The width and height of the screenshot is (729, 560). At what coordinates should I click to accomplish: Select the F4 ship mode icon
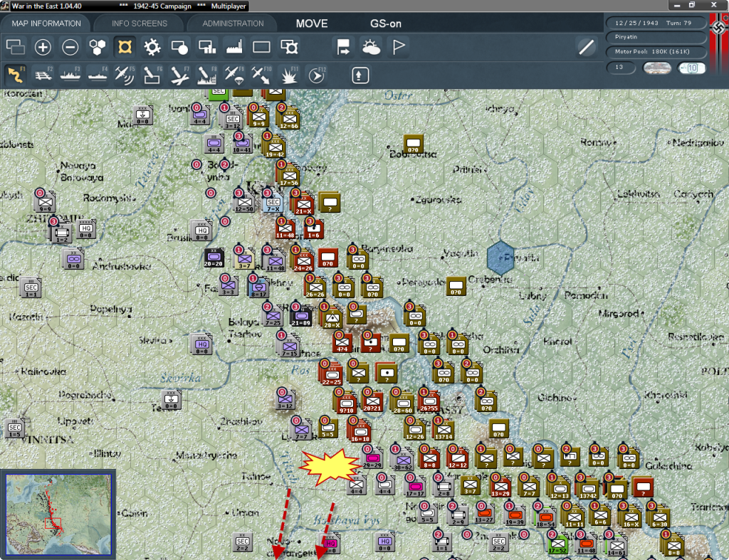[x=98, y=75]
